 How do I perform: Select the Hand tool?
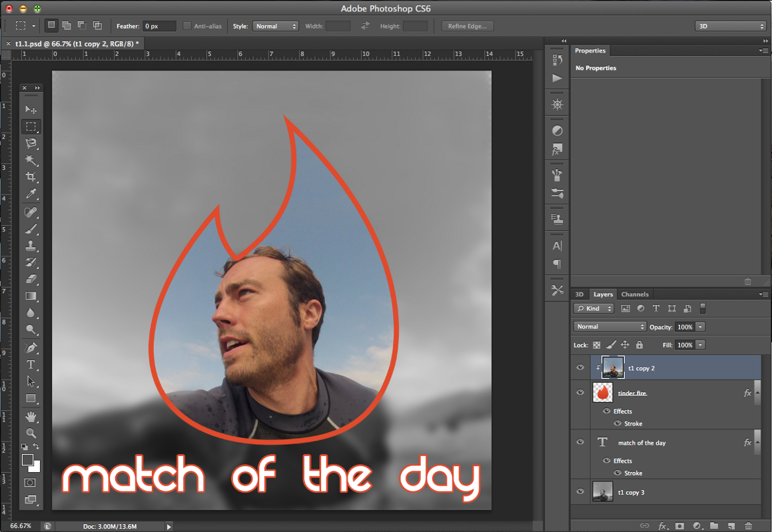click(31, 417)
